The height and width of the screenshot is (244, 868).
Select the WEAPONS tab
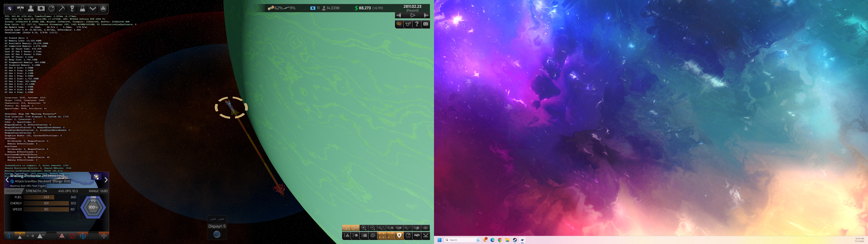click(x=14, y=191)
